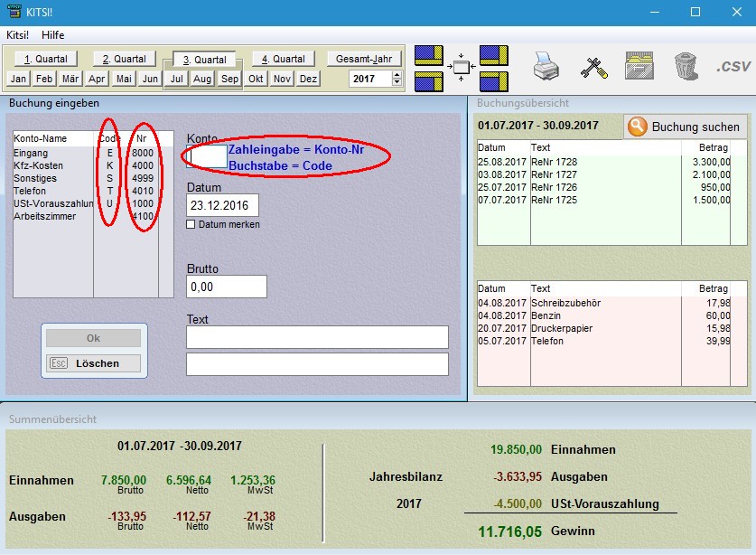Screen dimensions: 756x555
Task: Click the printer icon in toolbar
Action: [547, 66]
